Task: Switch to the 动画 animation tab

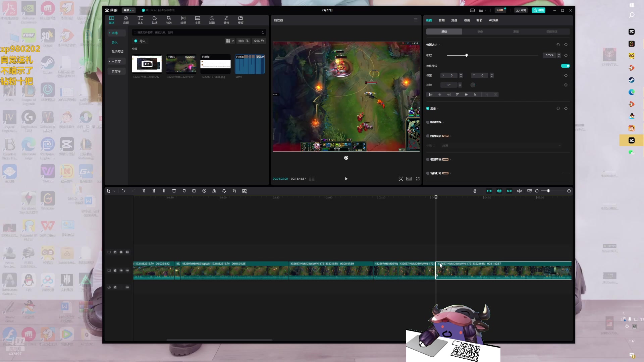Action: [x=467, y=20]
